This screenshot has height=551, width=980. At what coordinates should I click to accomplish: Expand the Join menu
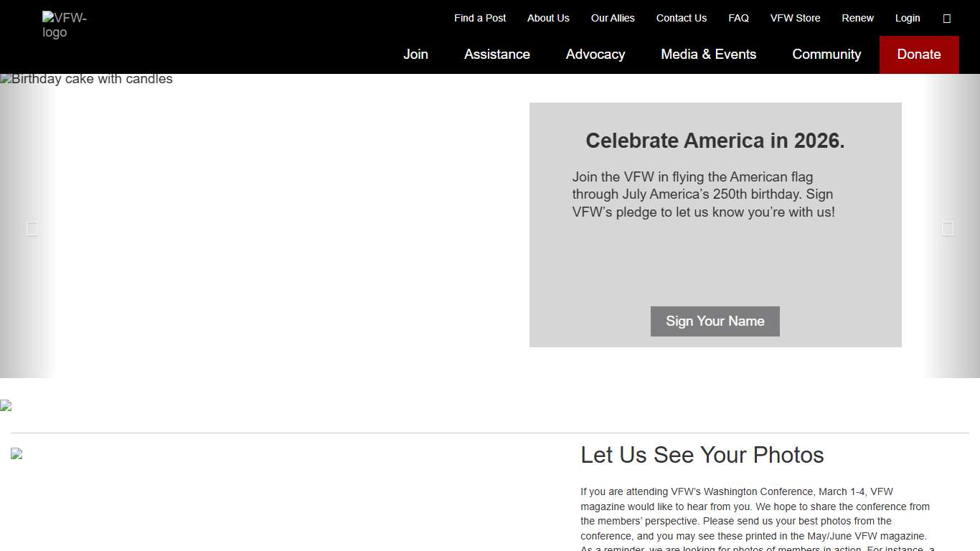[415, 55]
